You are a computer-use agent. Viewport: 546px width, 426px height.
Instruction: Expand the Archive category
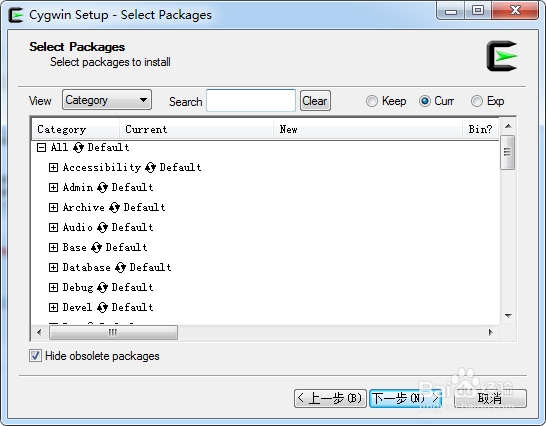53,208
